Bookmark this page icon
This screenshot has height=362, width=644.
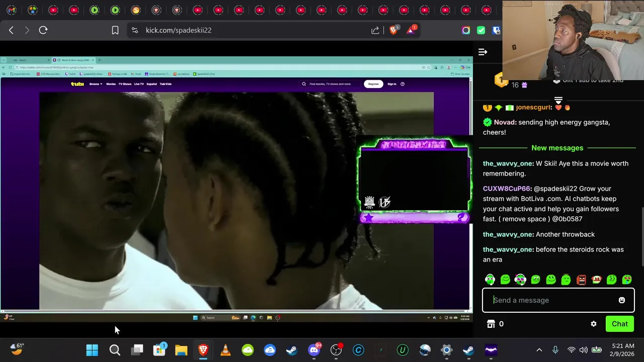coord(115,30)
